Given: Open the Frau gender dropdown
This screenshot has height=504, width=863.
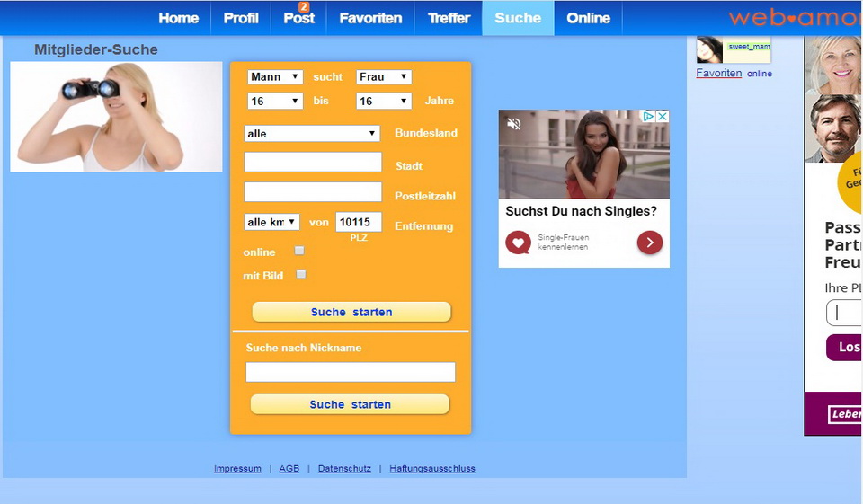Looking at the screenshot, I should click(x=384, y=77).
